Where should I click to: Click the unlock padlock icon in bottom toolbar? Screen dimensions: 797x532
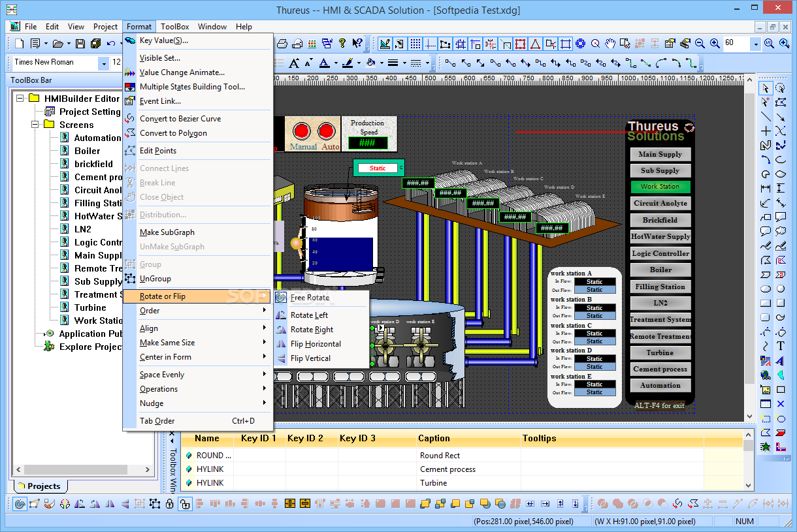point(185,503)
